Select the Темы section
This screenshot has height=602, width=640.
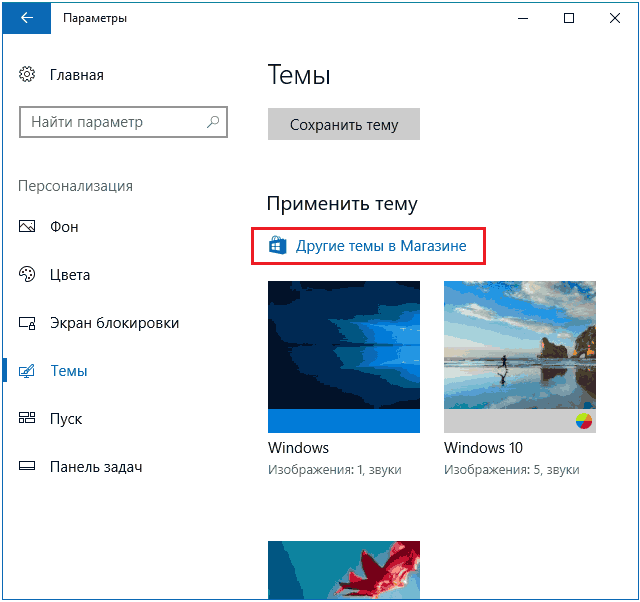pyautogui.click(x=69, y=371)
